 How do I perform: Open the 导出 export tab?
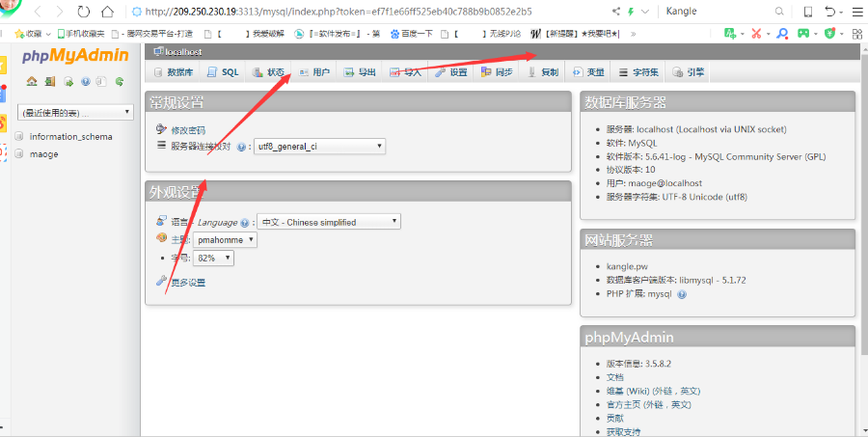pyautogui.click(x=360, y=72)
